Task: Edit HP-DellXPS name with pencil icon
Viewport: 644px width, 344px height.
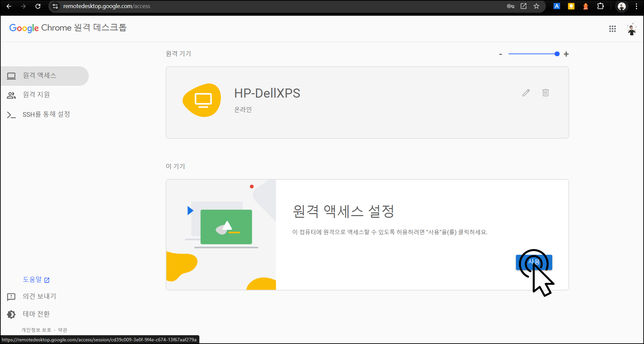Action: 526,93
